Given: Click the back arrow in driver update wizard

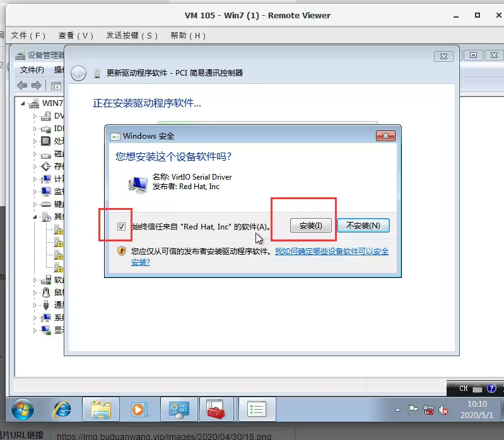Looking at the screenshot, I should click(x=78, y=73).
